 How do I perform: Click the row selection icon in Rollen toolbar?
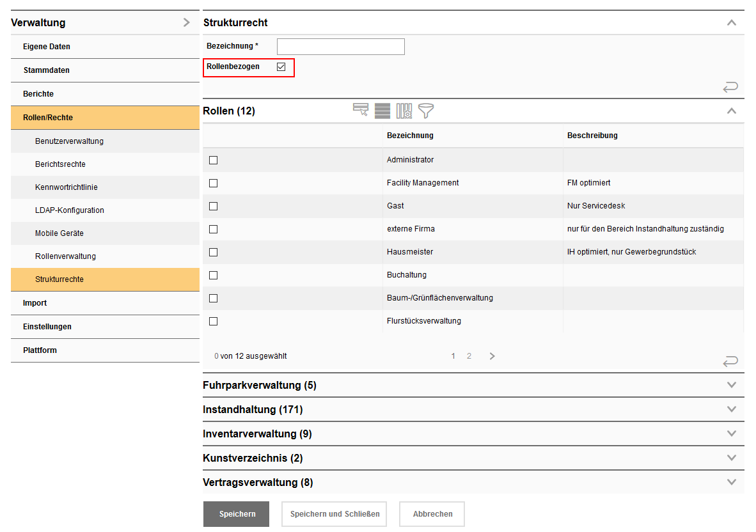[x=361, y=111]
